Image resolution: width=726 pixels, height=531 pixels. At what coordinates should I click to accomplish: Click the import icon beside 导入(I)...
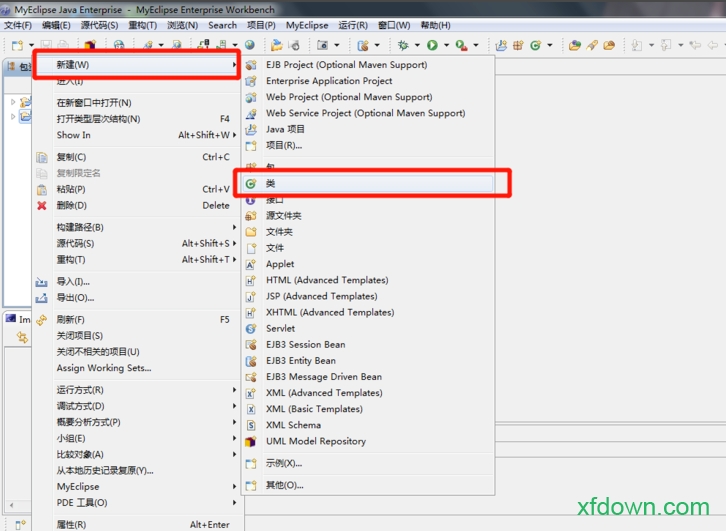click(x=42, y=282)
